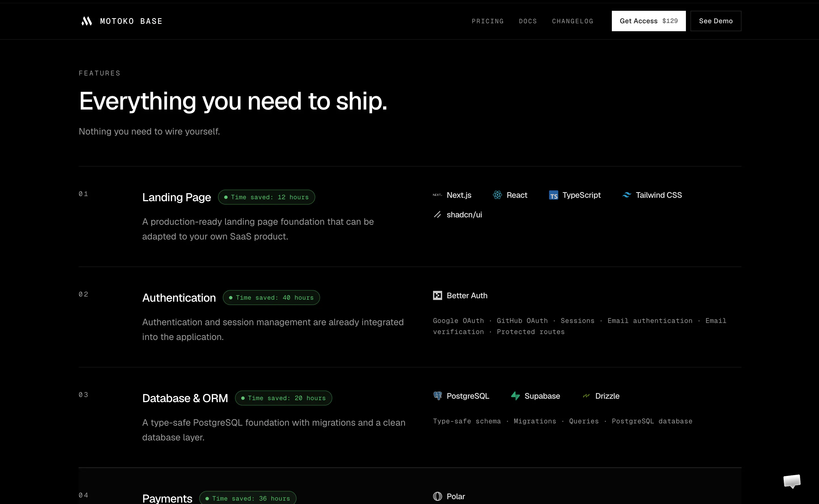The height and width of the screenshot is (504, 819).
Task: Click the 'Sessions' text
Action: (577, 321)
